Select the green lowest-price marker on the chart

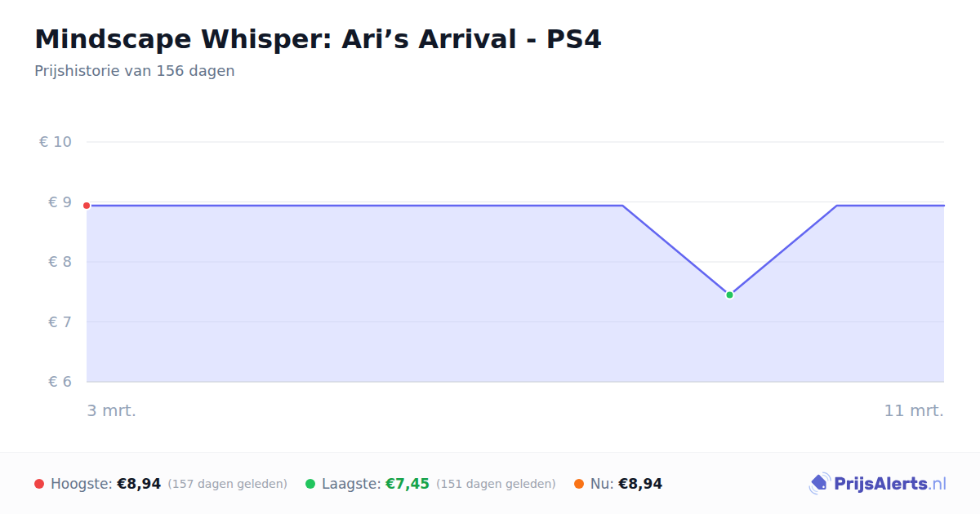tap(729, 295)
